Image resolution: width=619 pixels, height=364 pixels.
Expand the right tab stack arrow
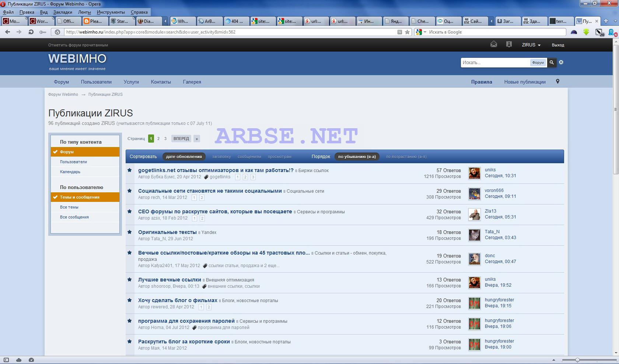492,21
